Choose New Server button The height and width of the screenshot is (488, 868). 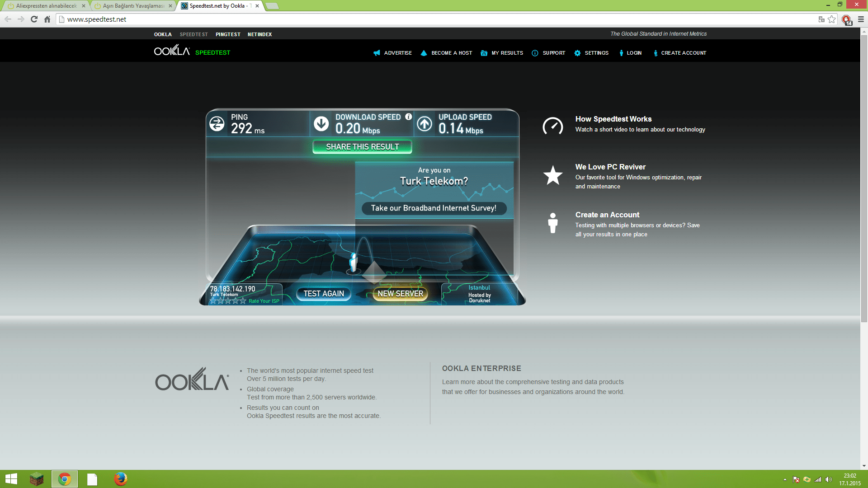point(400,294)
